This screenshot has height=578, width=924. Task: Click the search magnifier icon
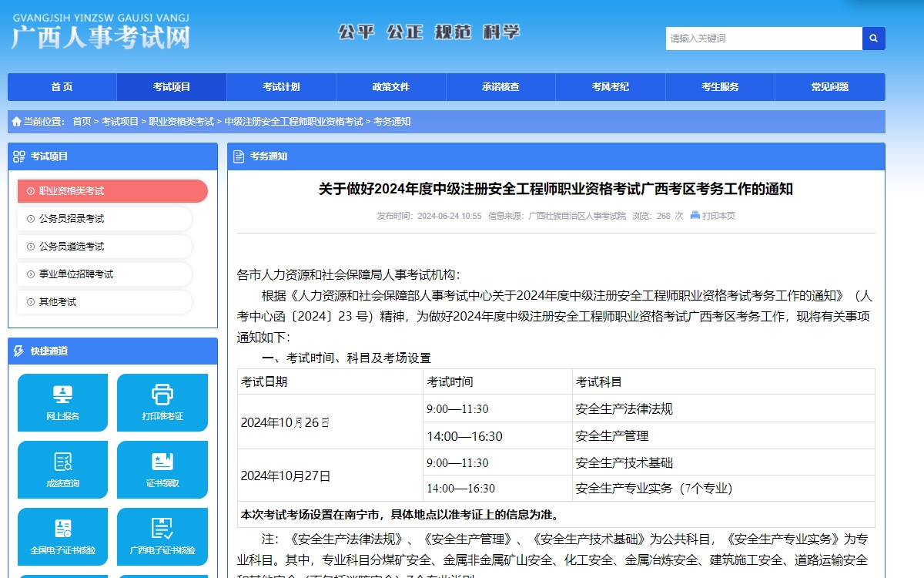click(873, 38)
